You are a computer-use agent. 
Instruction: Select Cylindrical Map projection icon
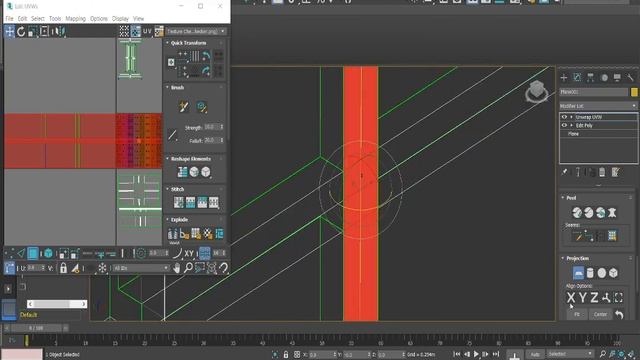[x=590, y=273]
